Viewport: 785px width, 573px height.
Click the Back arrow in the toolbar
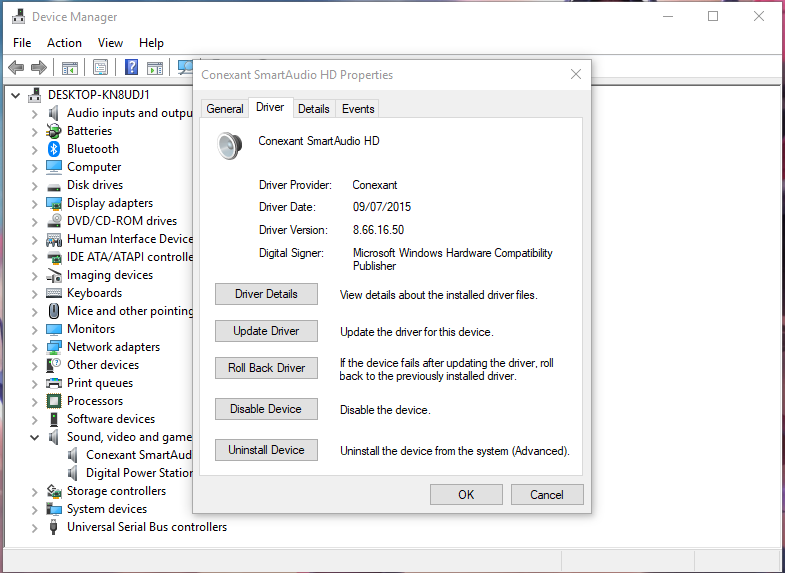pos(16,68)
